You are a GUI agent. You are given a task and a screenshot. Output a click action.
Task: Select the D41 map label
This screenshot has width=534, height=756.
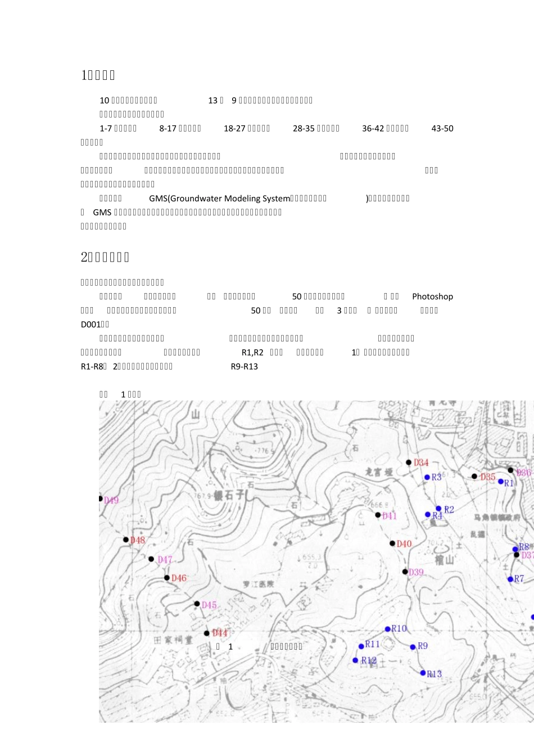[x=390, y=516]
